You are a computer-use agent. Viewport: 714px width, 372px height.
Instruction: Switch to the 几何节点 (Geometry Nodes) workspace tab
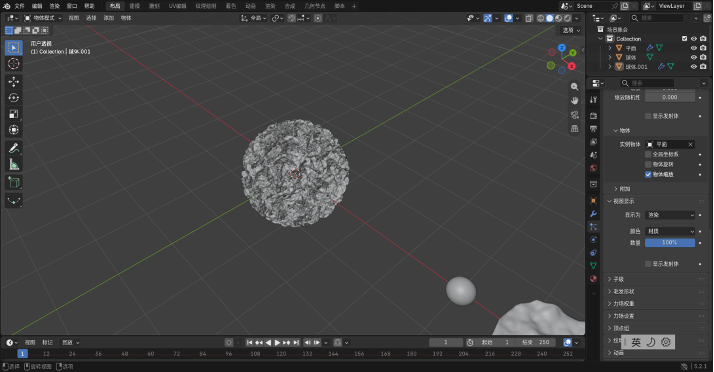[315, 6]
